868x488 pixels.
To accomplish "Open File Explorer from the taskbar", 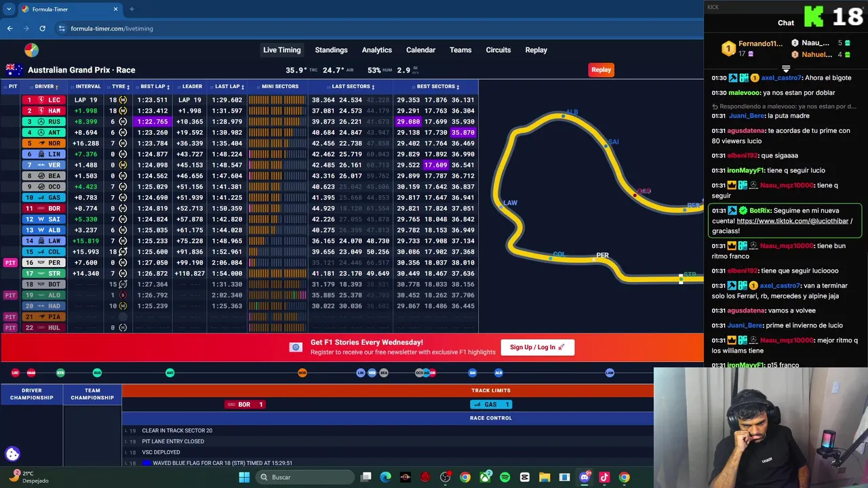I will click(x=545, y=477).
